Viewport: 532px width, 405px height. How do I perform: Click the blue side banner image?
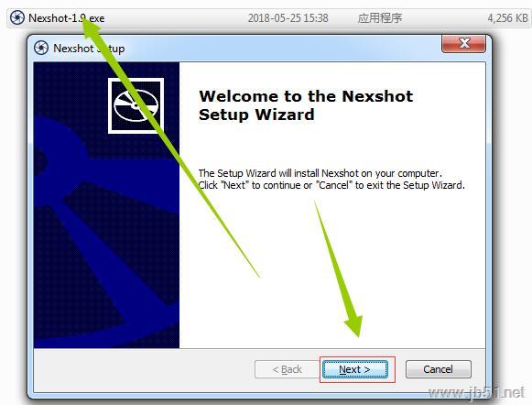click(x=106, y=205)
